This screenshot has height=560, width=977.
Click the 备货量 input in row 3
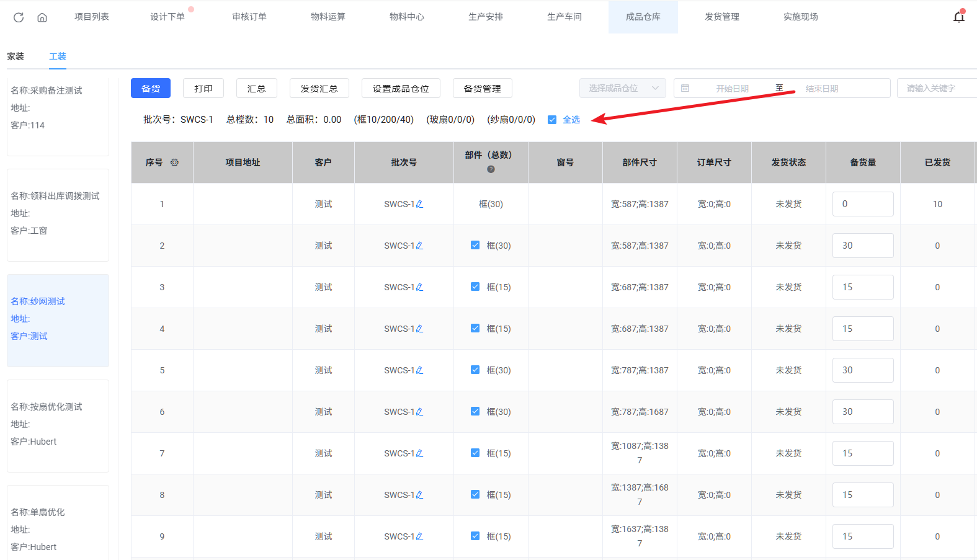pos(862,287)
